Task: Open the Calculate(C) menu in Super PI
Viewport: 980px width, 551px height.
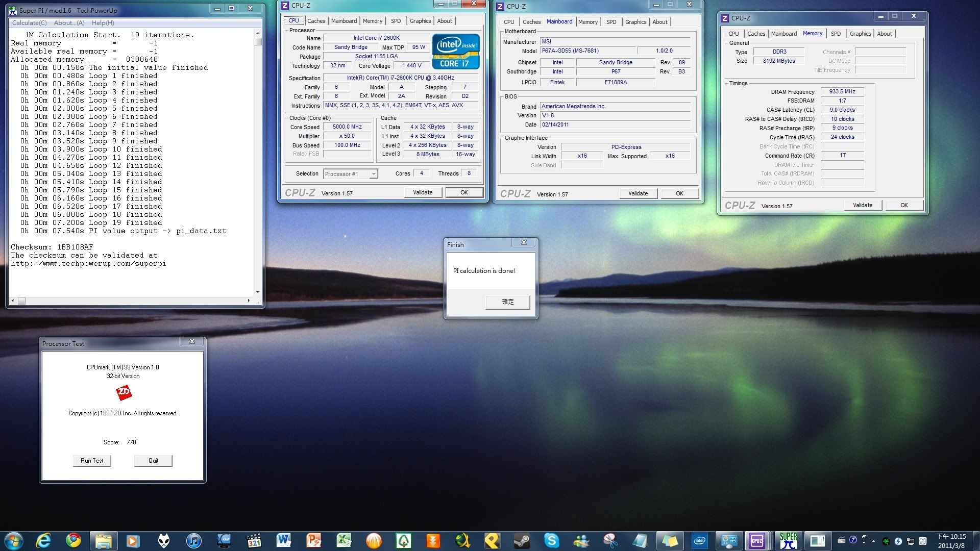Action: (x=29, y=23)
